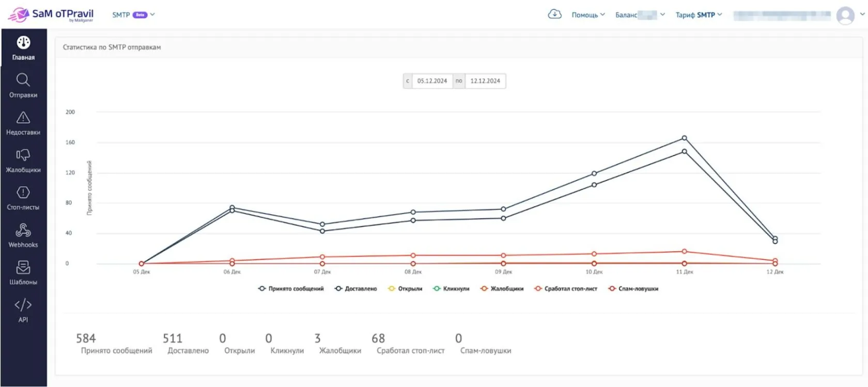Click the SaM oTPravil logo
The height and width of the screenshot is (387, 868).
(51, 15)
